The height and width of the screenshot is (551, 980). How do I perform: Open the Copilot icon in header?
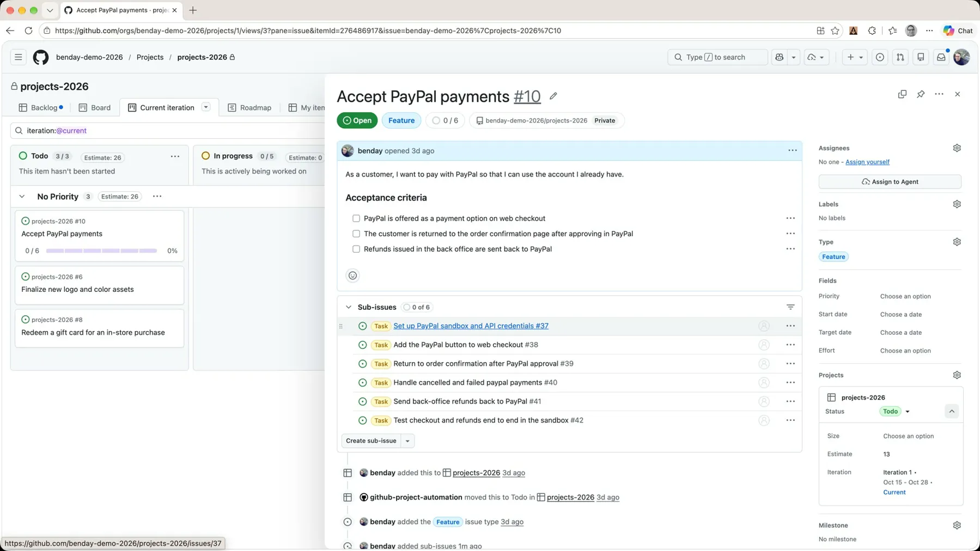780,57
